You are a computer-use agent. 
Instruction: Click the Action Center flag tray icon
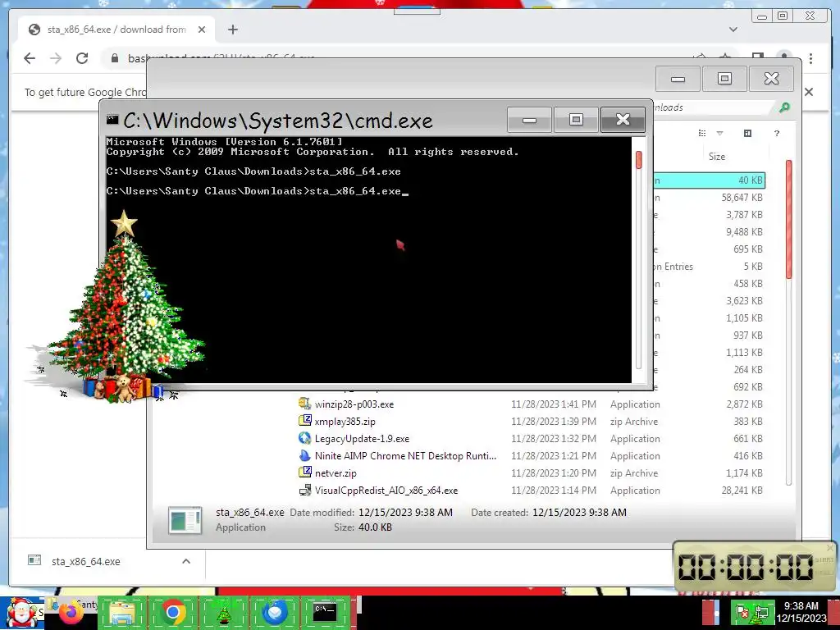pyautogui.click(x=743, y=612)
